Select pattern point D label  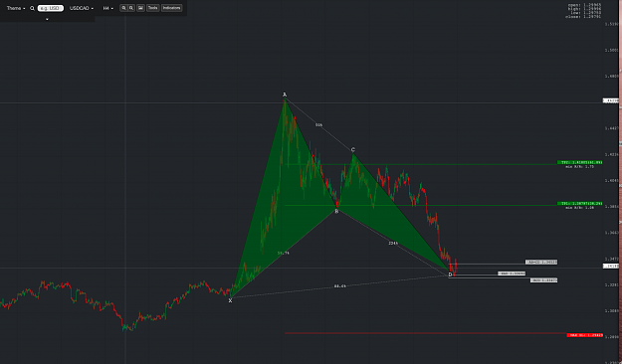coord(450,274)
